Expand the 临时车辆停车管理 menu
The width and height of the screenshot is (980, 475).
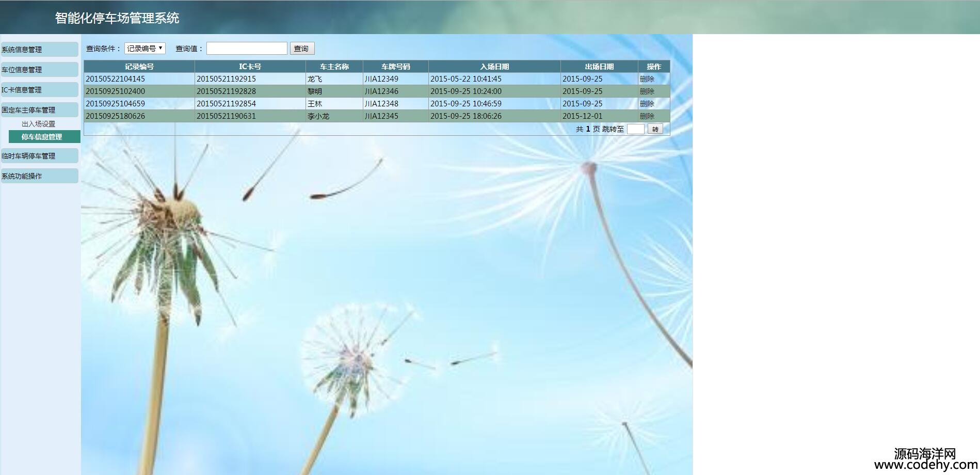pos(39,156)
